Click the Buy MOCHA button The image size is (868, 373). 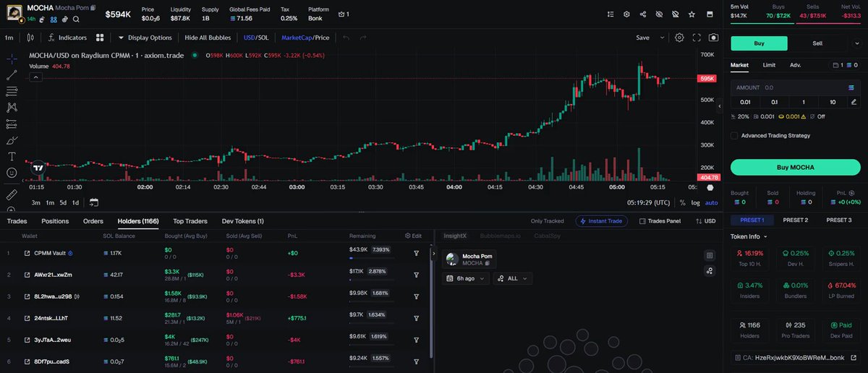(x=795, y=167)
